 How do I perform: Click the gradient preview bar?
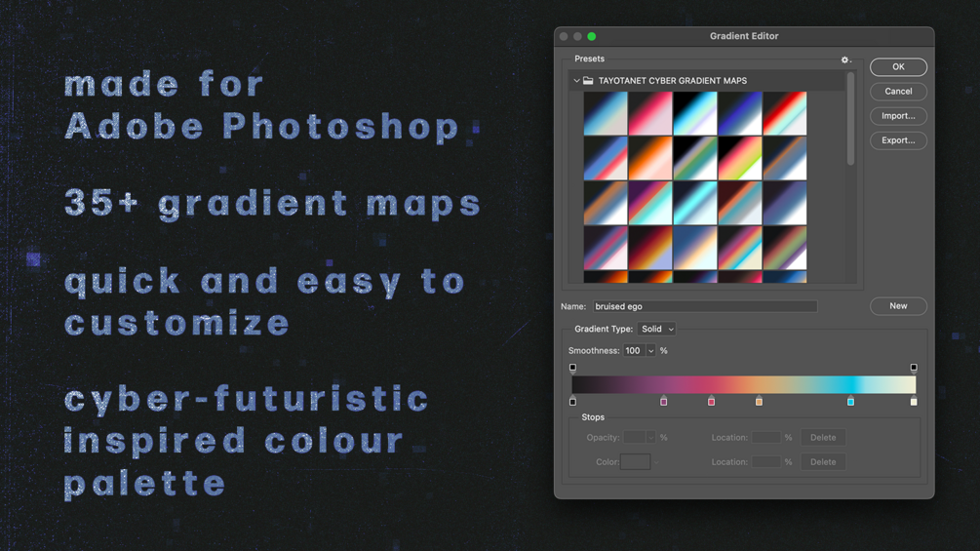(x=743, y=384)
